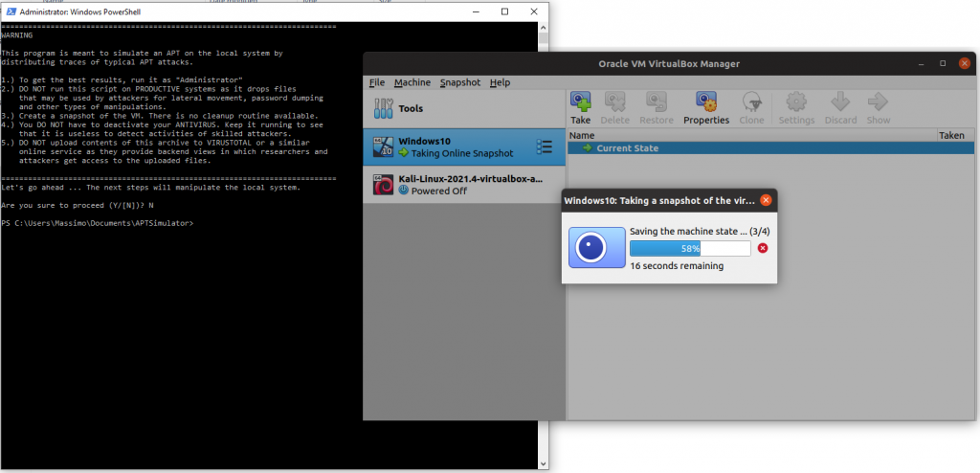Open the File menu in VirtualBox
The height and width of the screenshot is (473, 980).
coord(377,82)
